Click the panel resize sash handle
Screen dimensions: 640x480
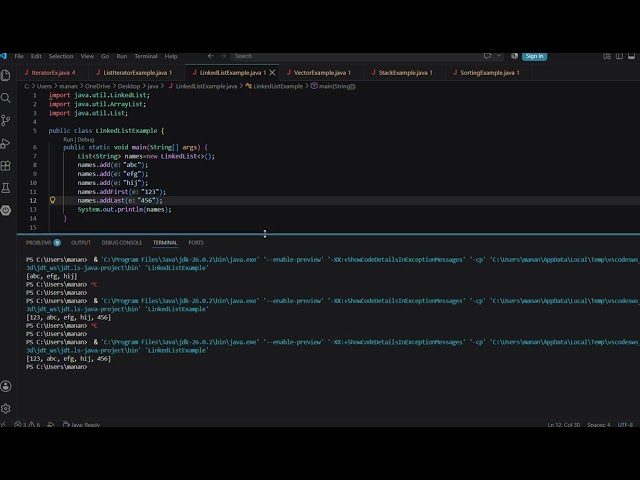click(328, 234)
